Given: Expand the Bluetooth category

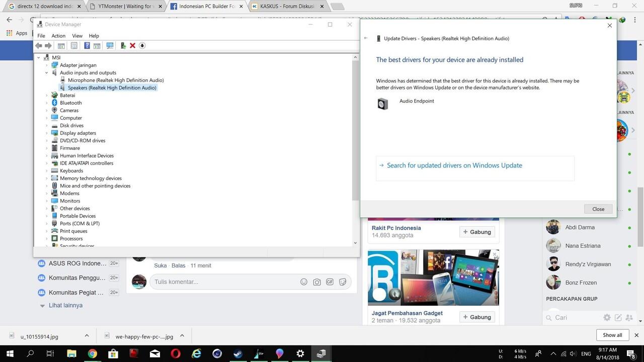Looking at the screenshot, I should pos(47,103).
